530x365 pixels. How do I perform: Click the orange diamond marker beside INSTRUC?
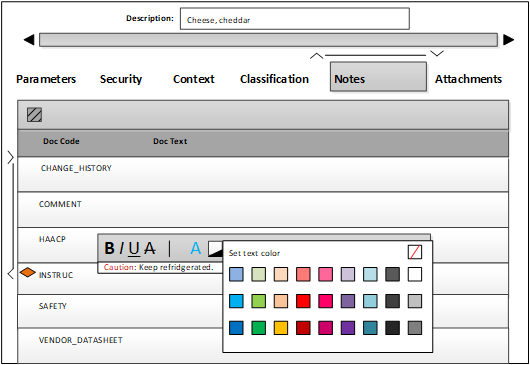pyautogui.click(x=27, y=272)
